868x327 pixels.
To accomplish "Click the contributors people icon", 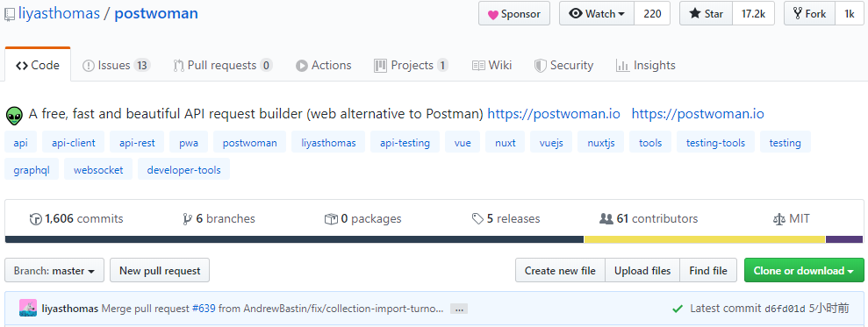I will [606, 219].
